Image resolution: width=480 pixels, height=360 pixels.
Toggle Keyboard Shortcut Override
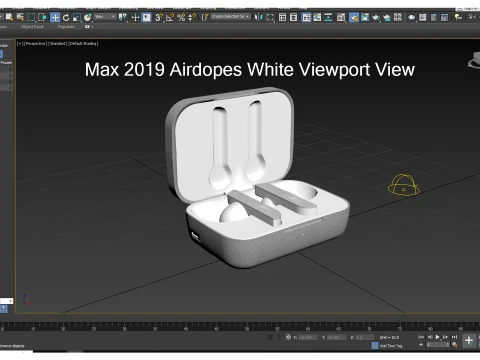click(147, 17)
